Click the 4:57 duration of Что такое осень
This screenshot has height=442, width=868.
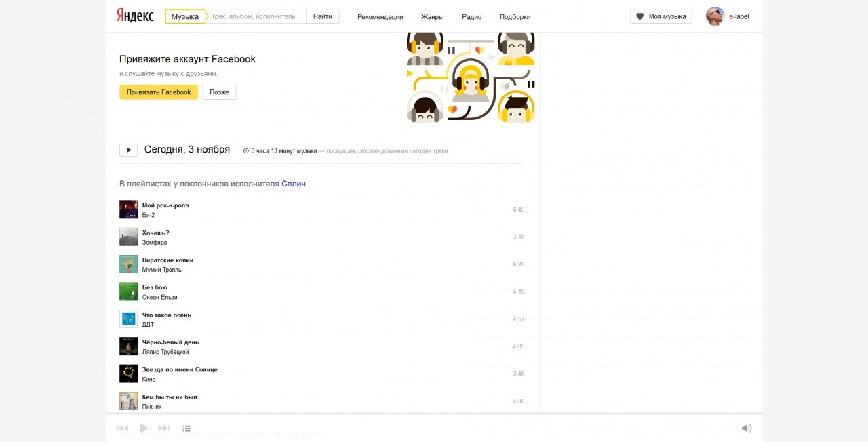[x=519, y=319]
